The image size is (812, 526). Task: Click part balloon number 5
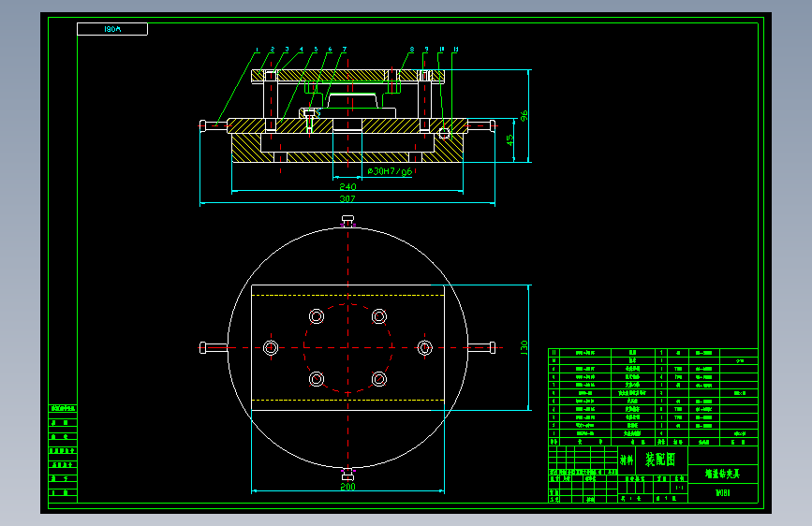(x=316, y=50)
